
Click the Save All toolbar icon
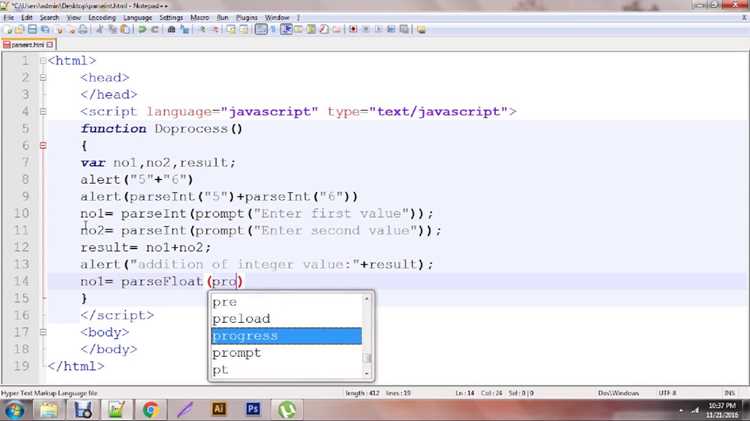(x=45, y=30)
